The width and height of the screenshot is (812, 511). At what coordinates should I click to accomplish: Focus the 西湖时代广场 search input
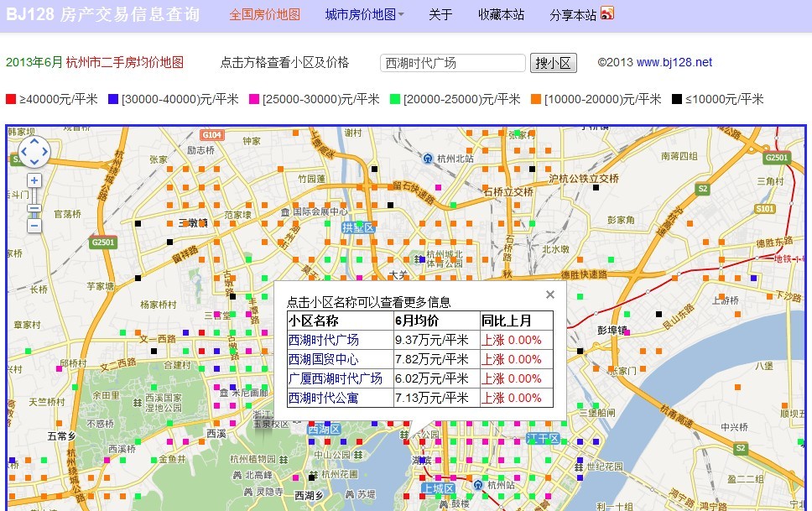[453, 63]
